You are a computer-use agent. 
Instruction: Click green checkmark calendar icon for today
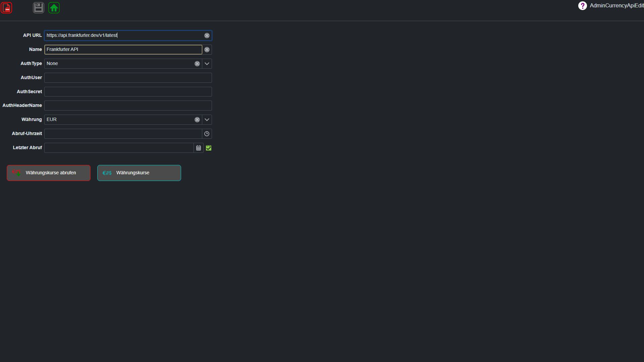(x=209, y=148)
